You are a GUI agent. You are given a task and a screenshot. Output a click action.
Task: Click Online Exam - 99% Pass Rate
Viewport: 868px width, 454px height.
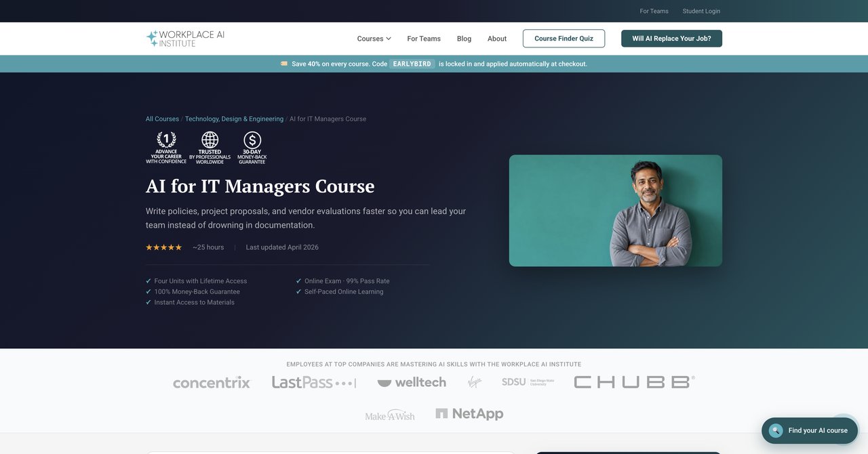click(347, 281)
